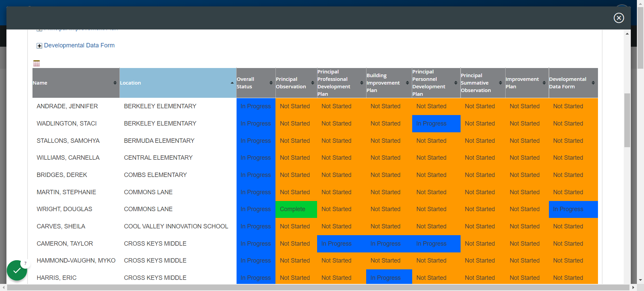Select name HAMMOND-VAUGHN, MYKO
Image resolution: width=644 pixels, height=291 pixels.
(x=76, y=261)
